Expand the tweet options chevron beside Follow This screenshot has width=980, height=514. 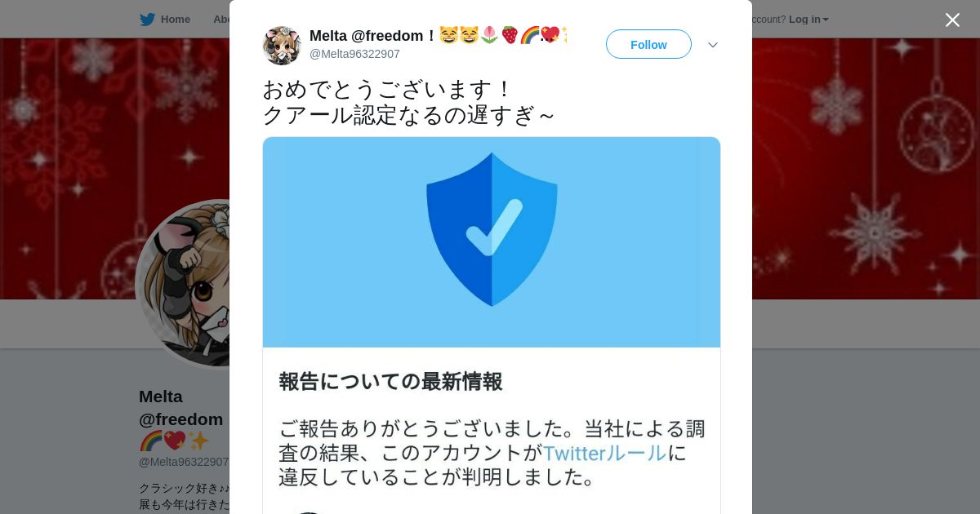(x=713, y=45)
